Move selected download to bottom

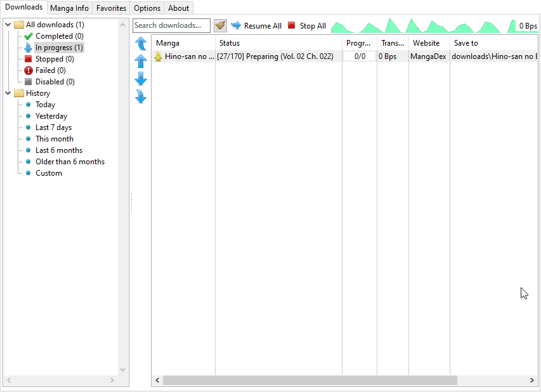tap(141, 97)
